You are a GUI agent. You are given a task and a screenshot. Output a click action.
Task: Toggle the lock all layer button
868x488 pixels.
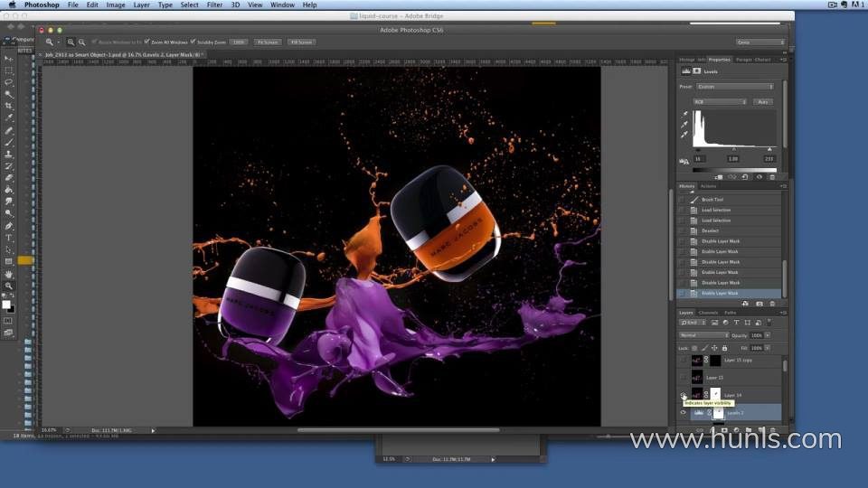[x=724, y=348]
